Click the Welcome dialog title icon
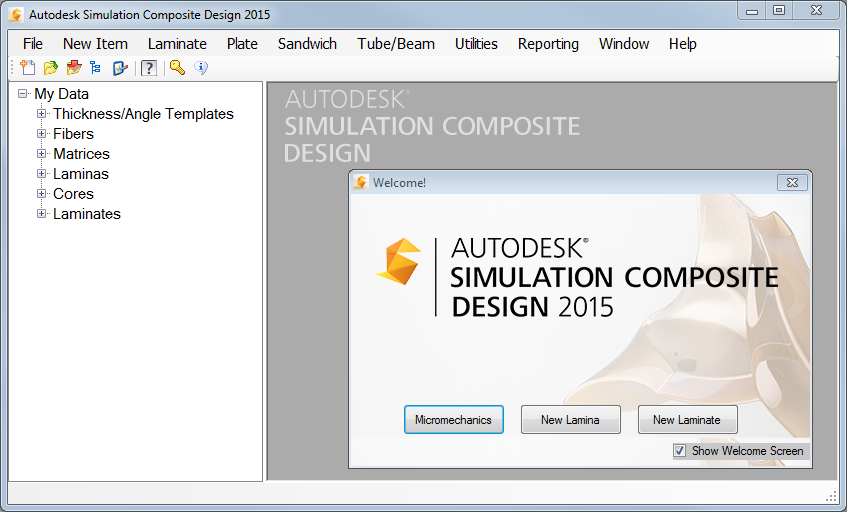Screen dimensions: 847x512 [x=360, y=183]
